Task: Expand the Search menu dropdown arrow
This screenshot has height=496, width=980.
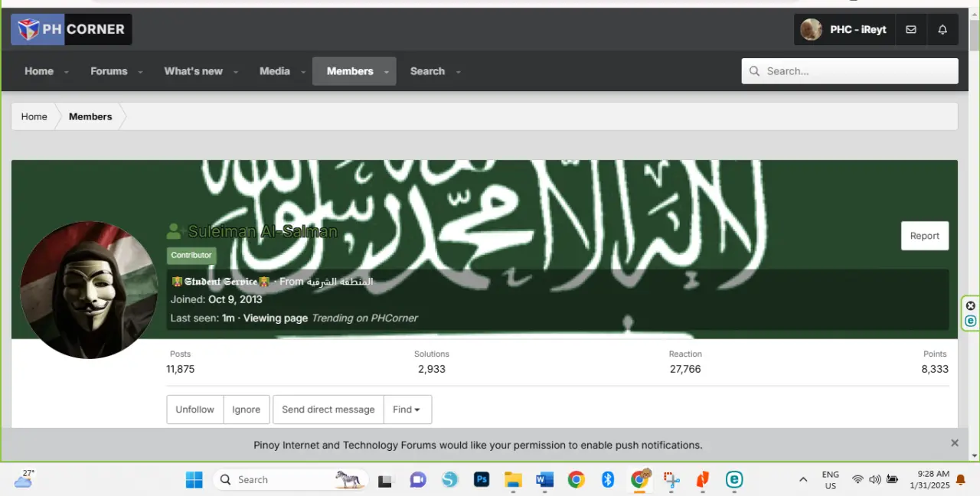Action: (458, 72)
